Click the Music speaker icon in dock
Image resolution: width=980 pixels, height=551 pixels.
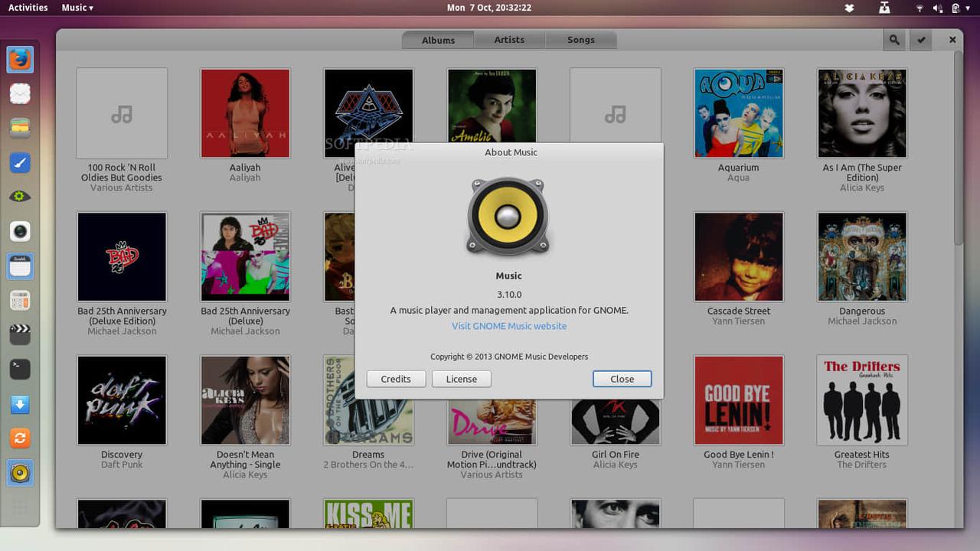coord(20,473)
